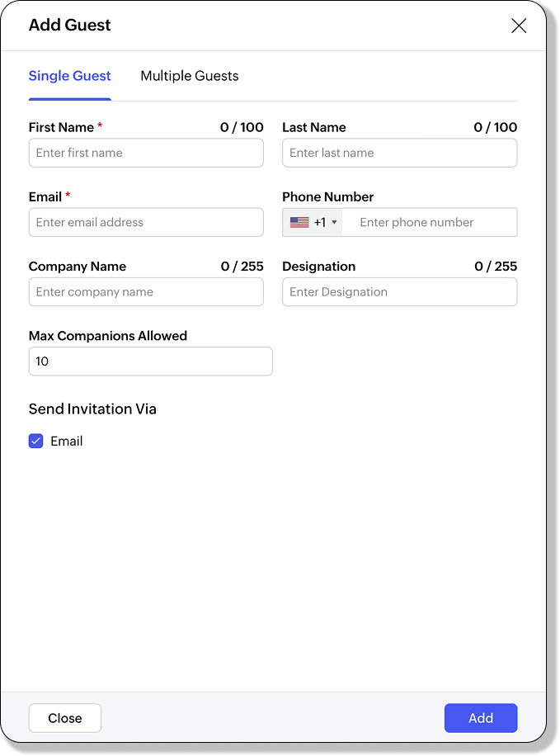
Task: Open the +1 country code selector
Action: pyautogui.click(x=320, y=222)
